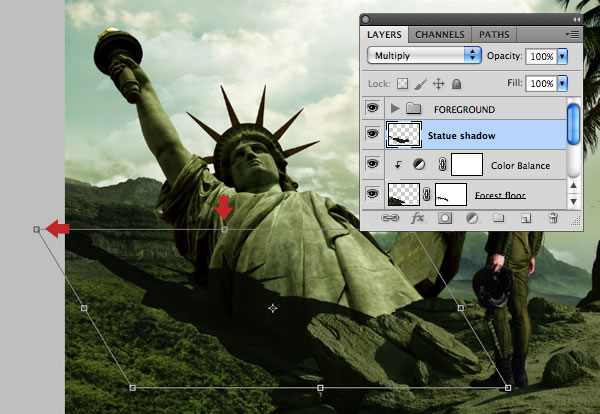Click the Fill 100% value field
The height and width of the screenshot is (414, 600).
tap(541, 83)
